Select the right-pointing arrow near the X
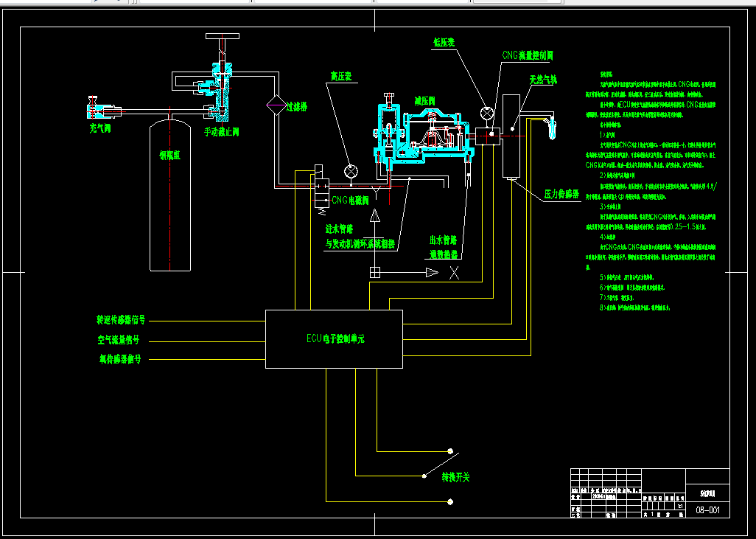756x539 pixels. [x=432, y=273]
